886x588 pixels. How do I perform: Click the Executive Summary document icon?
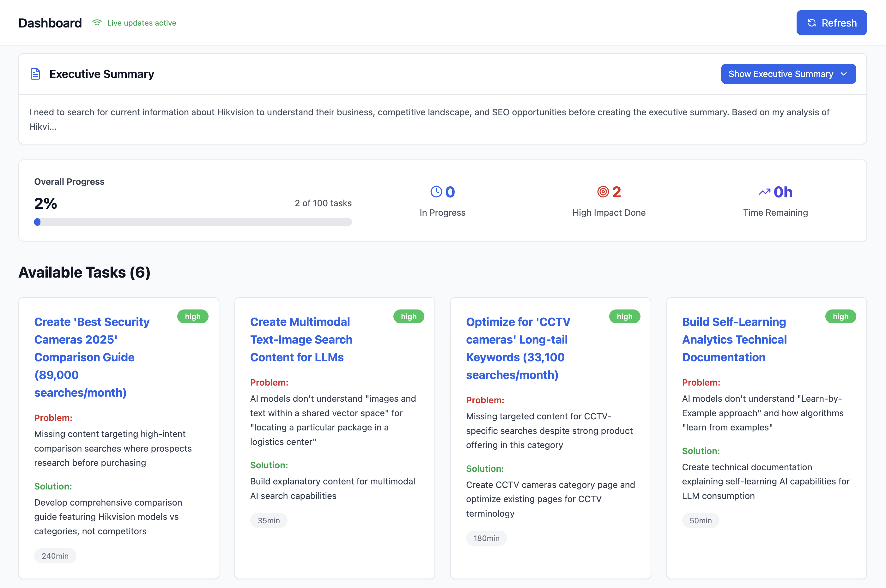click(35, 74)
